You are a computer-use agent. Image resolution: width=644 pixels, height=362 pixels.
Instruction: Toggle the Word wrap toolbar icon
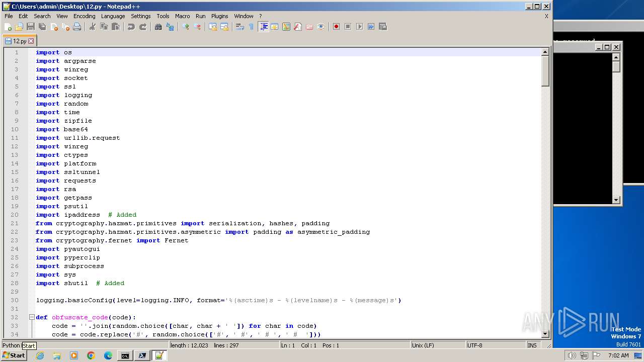(239, 27)
